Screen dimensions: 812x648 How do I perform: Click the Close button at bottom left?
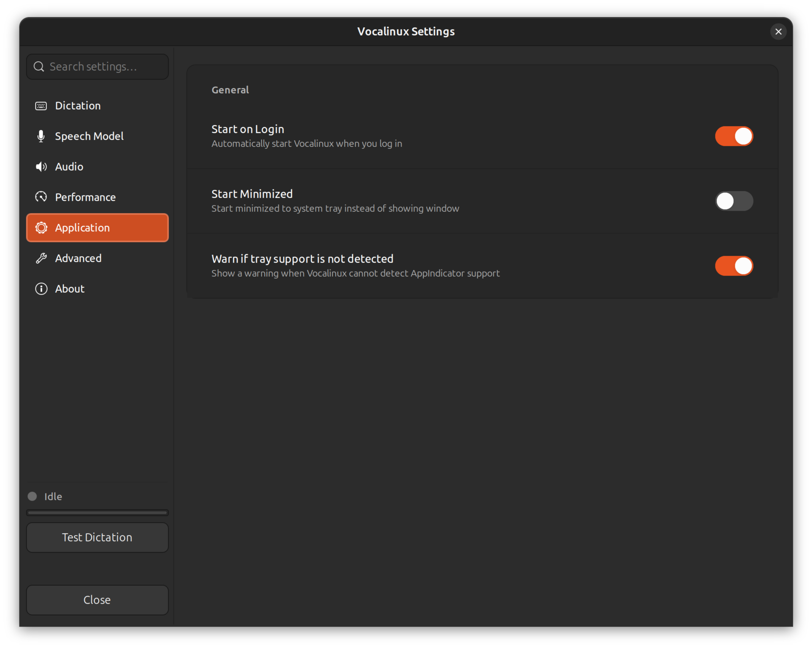click(x=97, y=600)
